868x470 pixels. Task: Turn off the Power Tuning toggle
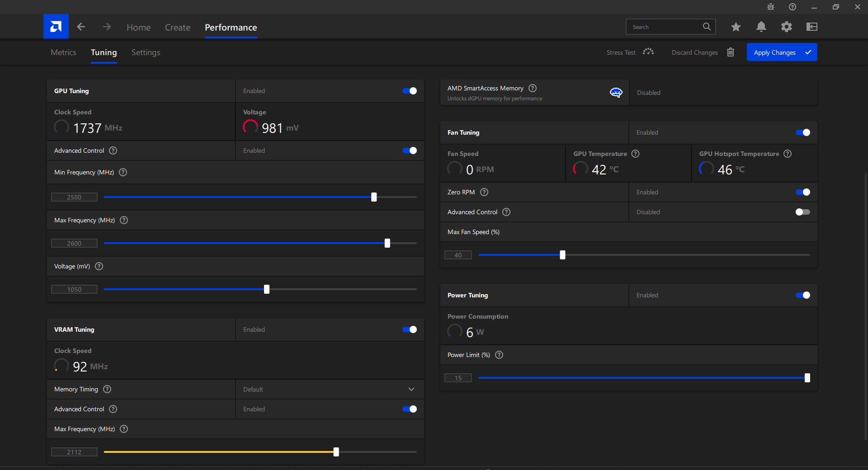(802, 295)
